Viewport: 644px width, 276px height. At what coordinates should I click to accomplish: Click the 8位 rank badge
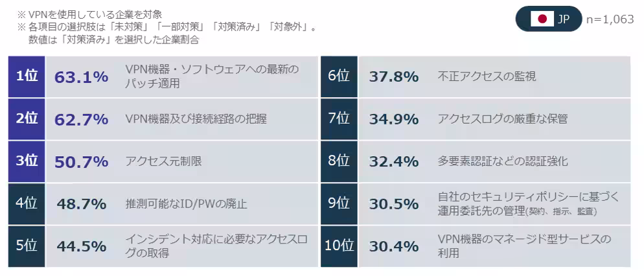338,161
